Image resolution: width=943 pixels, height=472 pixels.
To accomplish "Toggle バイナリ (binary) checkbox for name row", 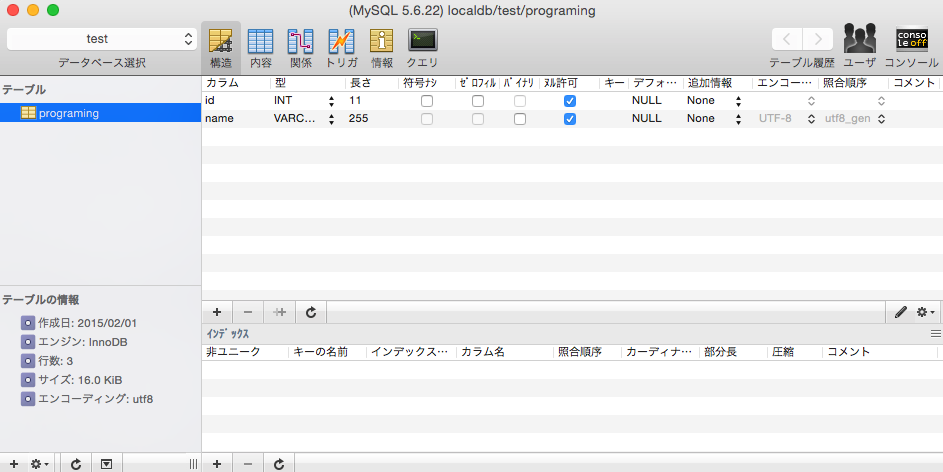I will click(x=520, y=119).
